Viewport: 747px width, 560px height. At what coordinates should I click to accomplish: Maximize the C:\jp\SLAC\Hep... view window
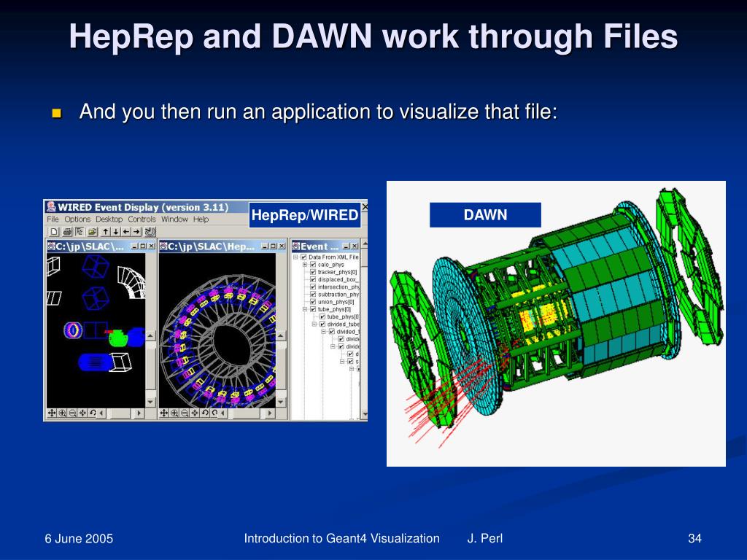coord(274,246)
